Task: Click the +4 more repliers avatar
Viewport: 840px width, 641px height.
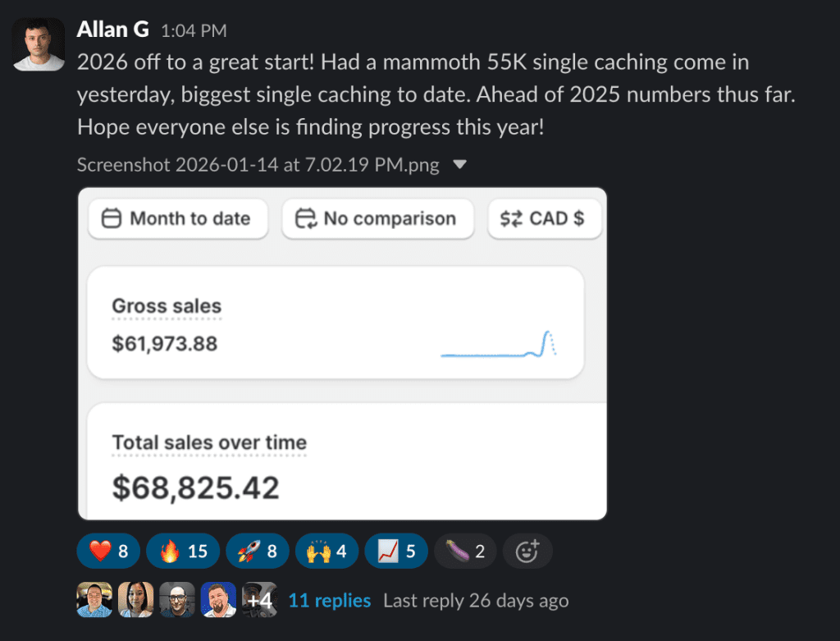Action: click(259, 600)
